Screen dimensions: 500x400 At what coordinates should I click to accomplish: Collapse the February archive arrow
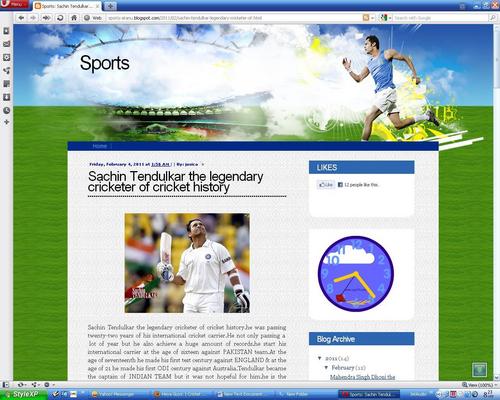[x=326, y=367]
